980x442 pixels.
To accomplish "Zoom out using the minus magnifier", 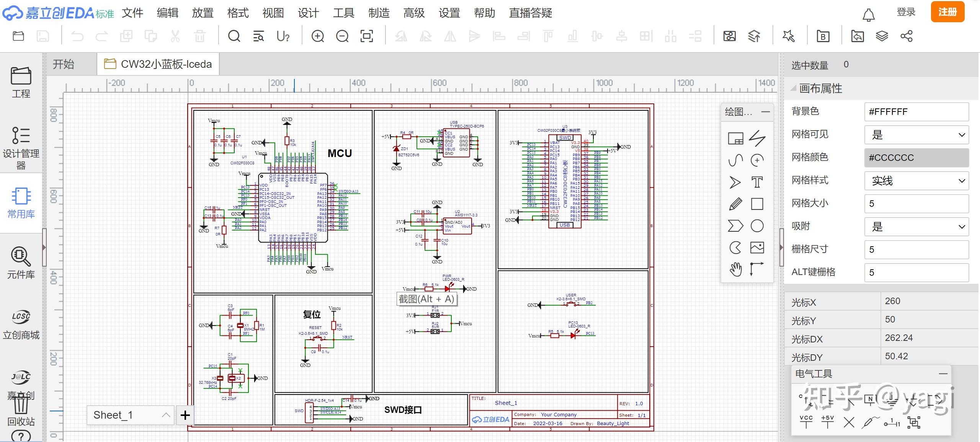I will tap(342, 36).
